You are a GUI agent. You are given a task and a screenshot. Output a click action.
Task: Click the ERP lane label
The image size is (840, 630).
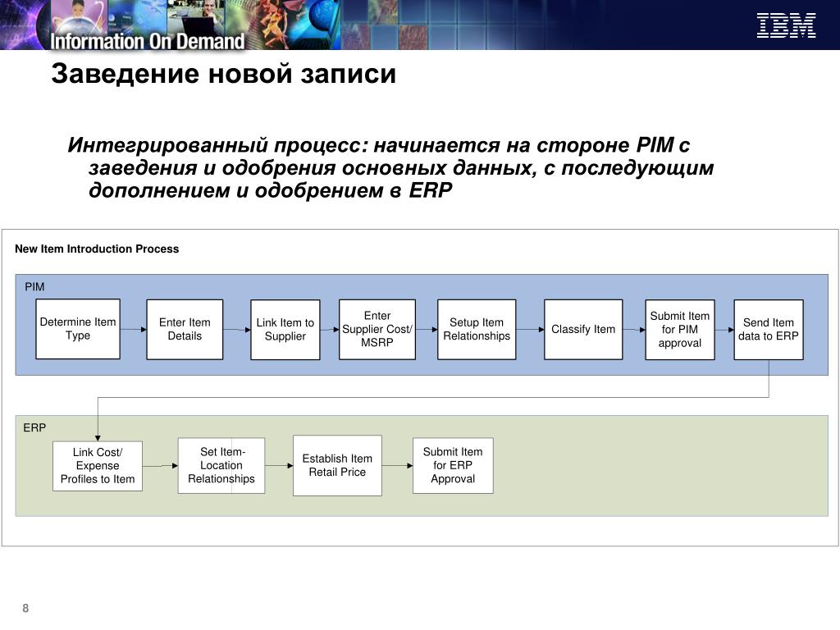tap(34, 427)
